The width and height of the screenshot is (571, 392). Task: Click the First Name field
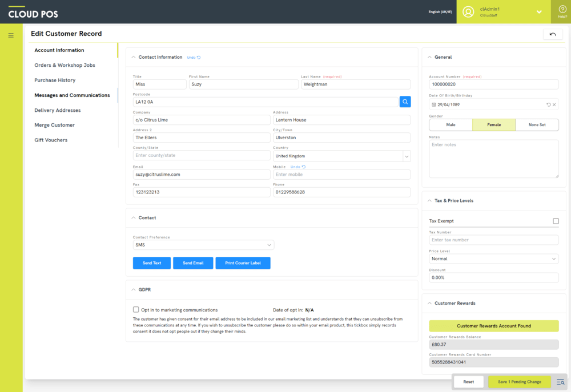tap(244, 84)
